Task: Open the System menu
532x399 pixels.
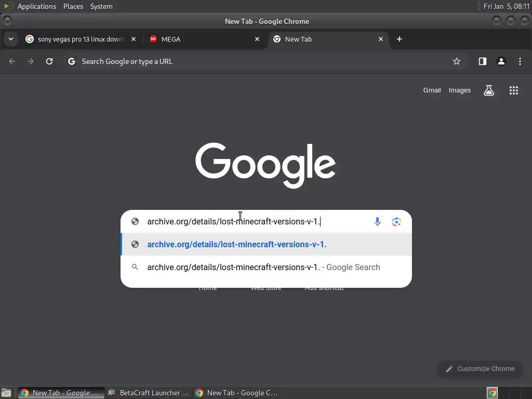Action: click(x=101, y=6)
